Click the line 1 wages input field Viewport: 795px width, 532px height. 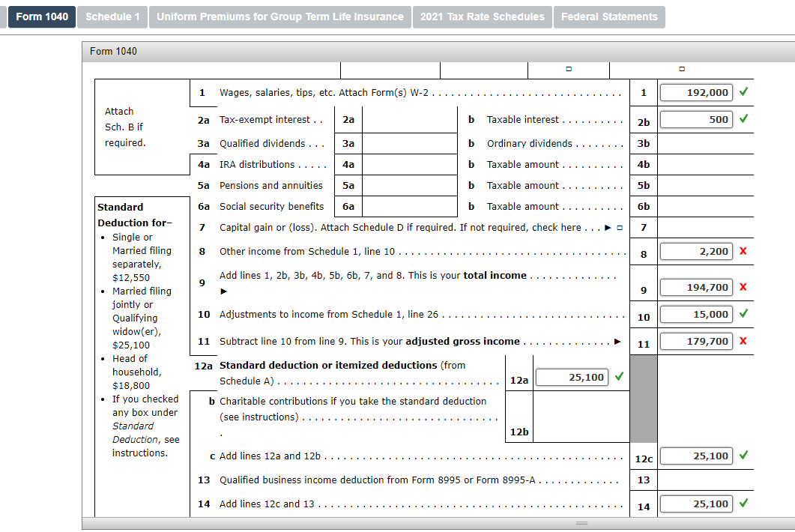click(x=696, y=93)
